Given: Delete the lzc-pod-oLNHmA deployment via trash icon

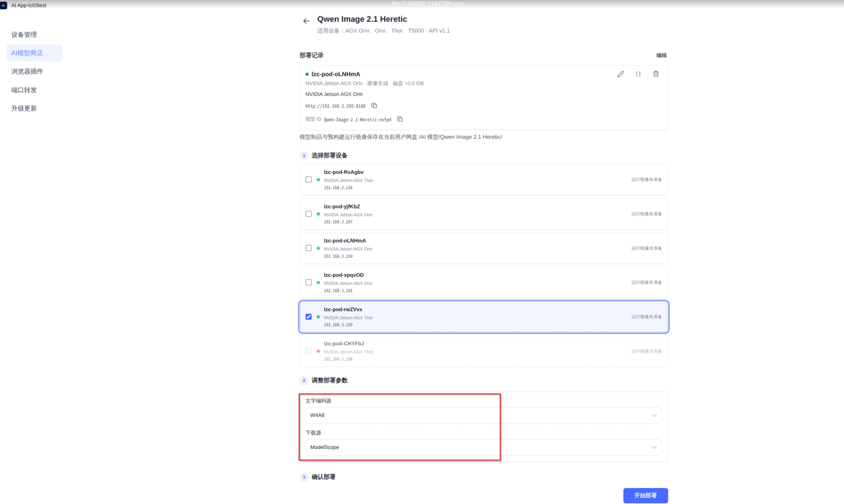Looking at the screenshot, I should click(656, 74).
